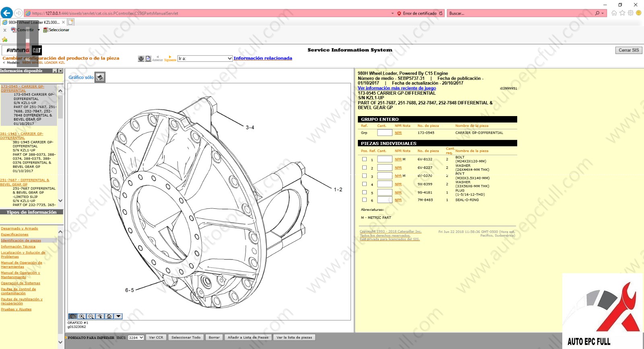Open the NPR link for part 6V-8237

(398, 168)
